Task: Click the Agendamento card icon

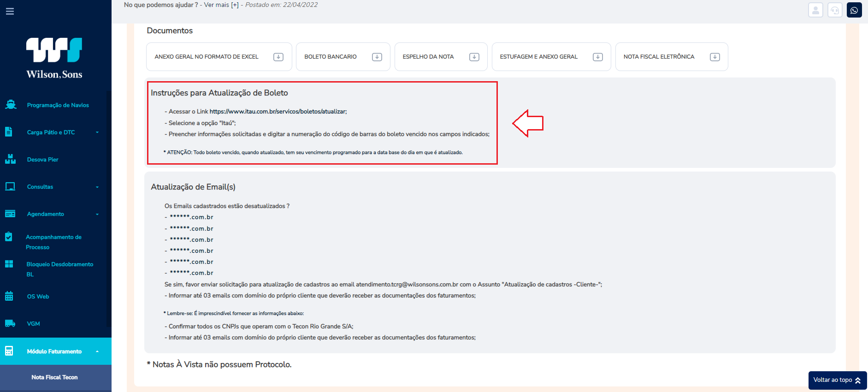Action: (10, 214)
